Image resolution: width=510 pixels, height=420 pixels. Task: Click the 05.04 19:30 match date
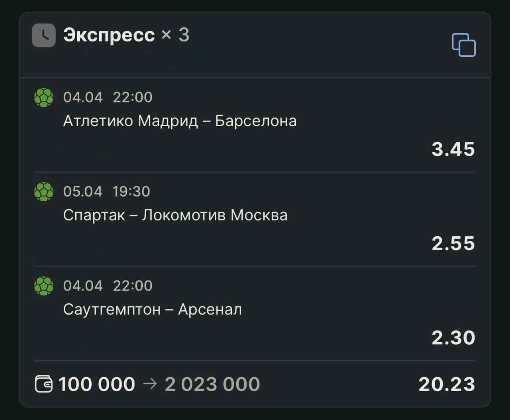coord(107,192)
